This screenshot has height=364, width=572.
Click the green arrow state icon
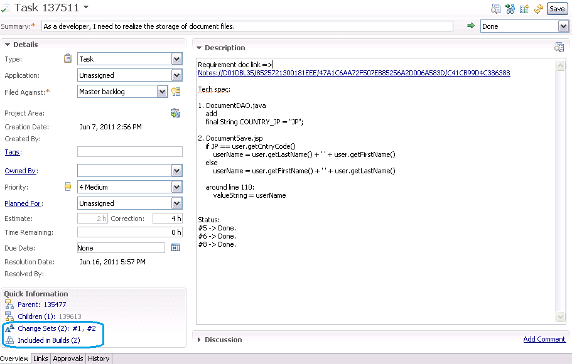(x=471, y=26)
